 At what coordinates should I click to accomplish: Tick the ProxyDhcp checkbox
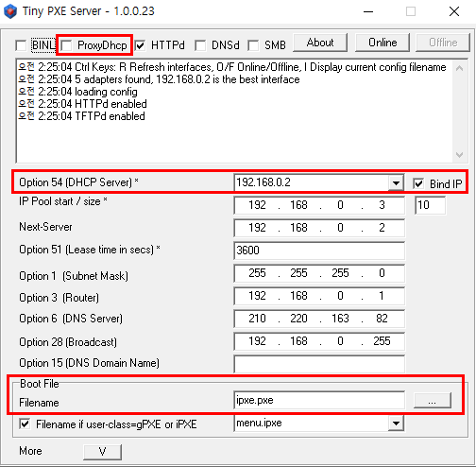66,45
